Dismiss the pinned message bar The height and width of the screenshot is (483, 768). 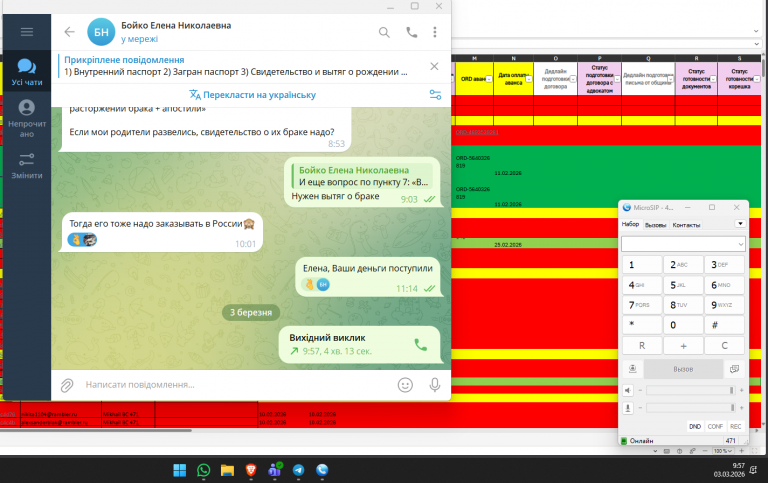click(x=434, y=66)
